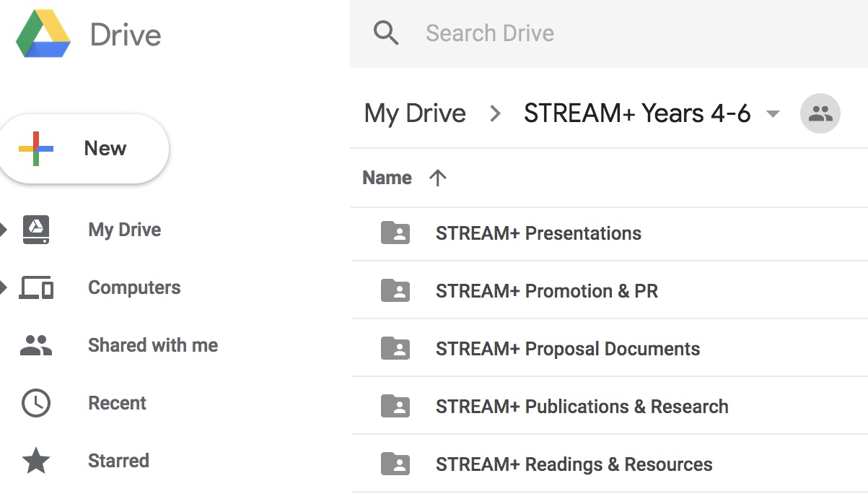This screenshot has height=494, width=868.
Task: Select STREAM+ Publications & Research folder
Action: (582, 407)
